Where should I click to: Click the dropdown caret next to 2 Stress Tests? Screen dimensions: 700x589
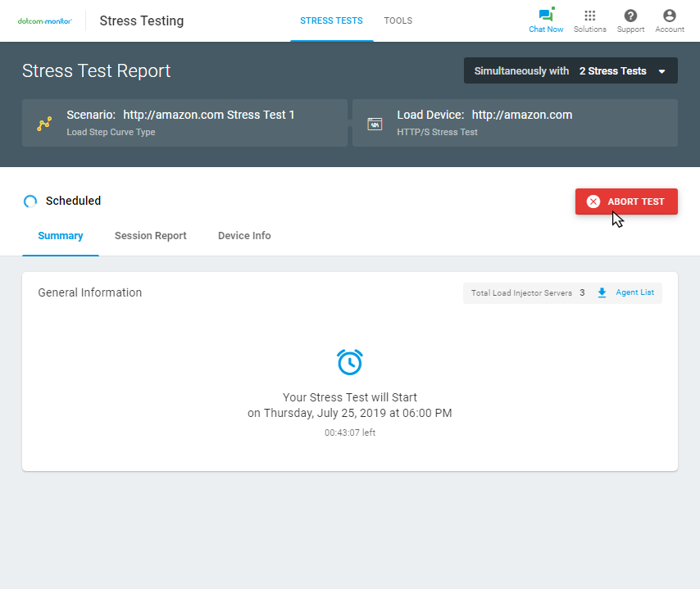click(x=662, y=71)
